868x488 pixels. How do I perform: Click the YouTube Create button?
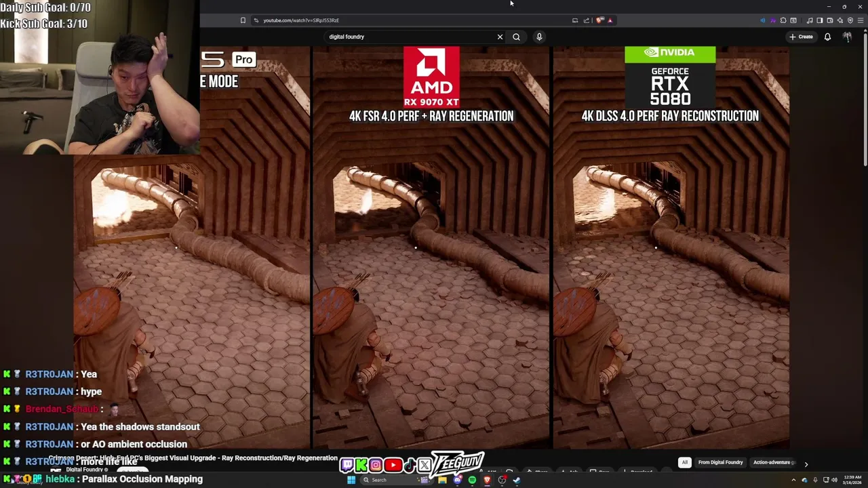tap(801, 37)
